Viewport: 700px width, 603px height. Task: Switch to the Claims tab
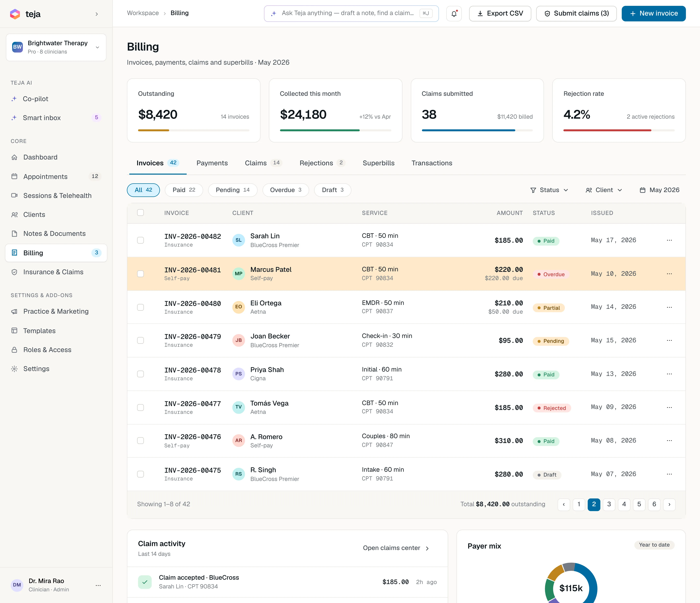263,163
